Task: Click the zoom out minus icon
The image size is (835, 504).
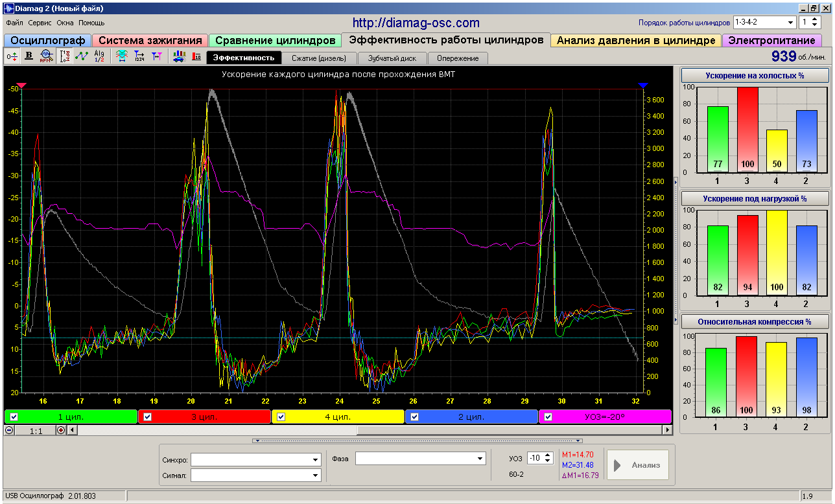Action: 10,430
